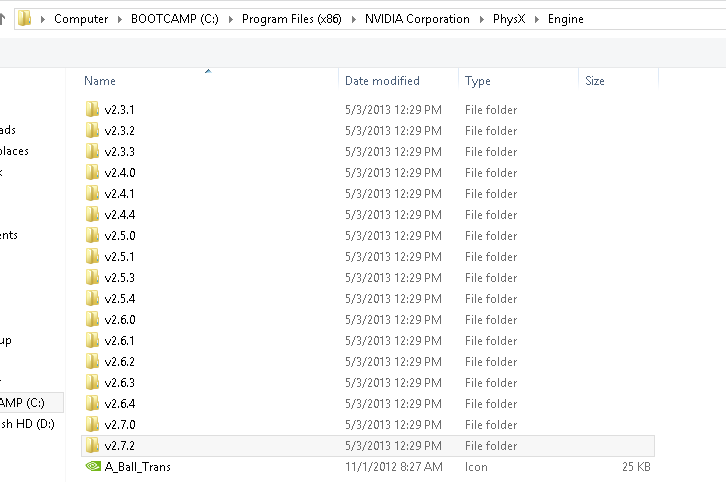Click the v2.5.0 folder icon

tap(92, 235)
